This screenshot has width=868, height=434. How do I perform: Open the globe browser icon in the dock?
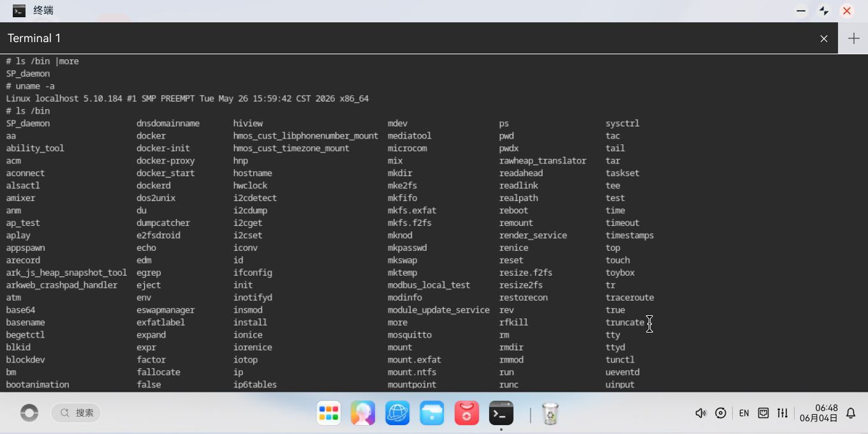tap(397, 413)
